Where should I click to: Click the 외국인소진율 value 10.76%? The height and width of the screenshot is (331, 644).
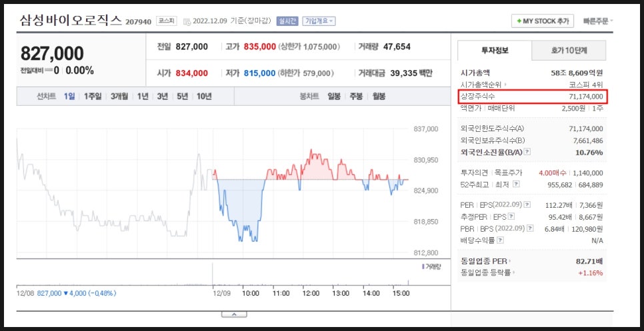point(589,153)
